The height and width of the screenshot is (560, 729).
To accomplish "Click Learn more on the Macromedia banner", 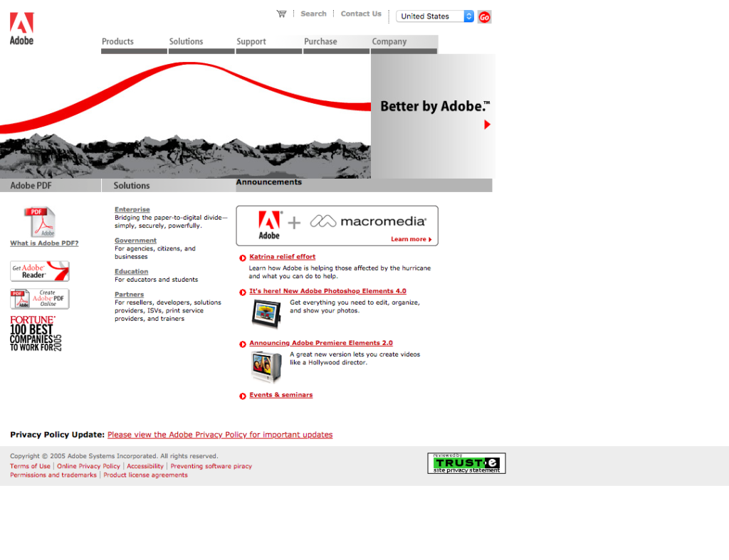I will 411,239.
